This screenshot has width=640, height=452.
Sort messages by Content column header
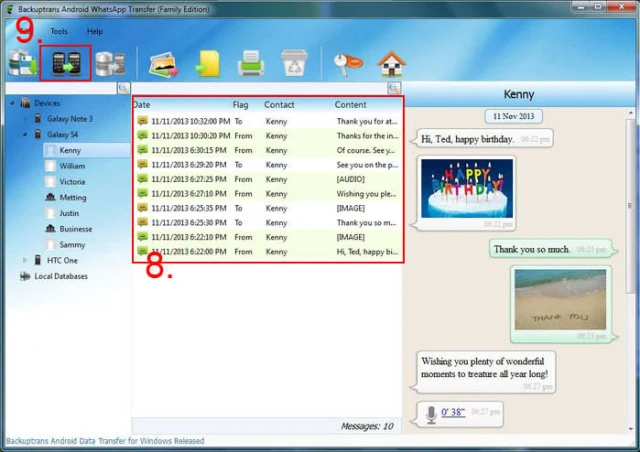[351, 105]
